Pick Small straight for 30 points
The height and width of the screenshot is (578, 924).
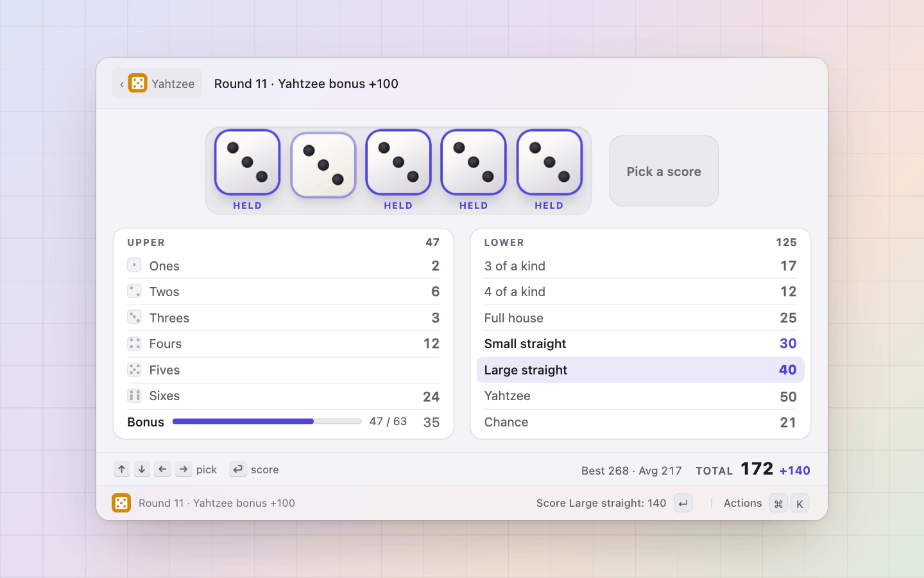(x=640, y=344)
